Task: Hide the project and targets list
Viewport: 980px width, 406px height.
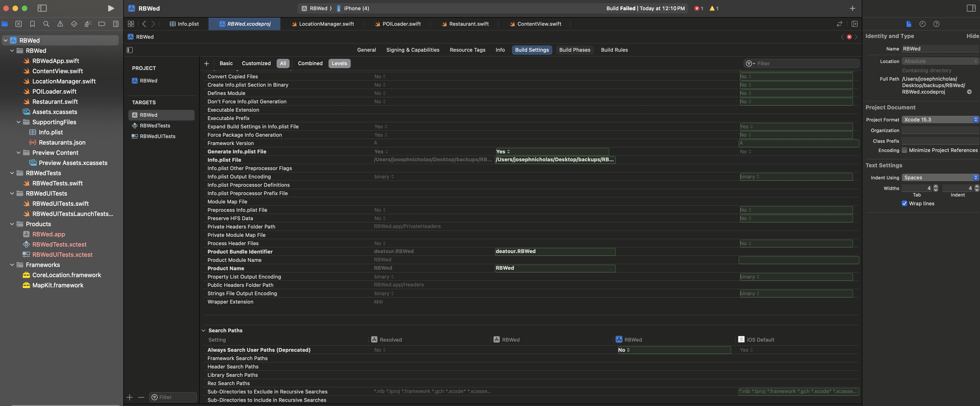Action: coord(130,50)
